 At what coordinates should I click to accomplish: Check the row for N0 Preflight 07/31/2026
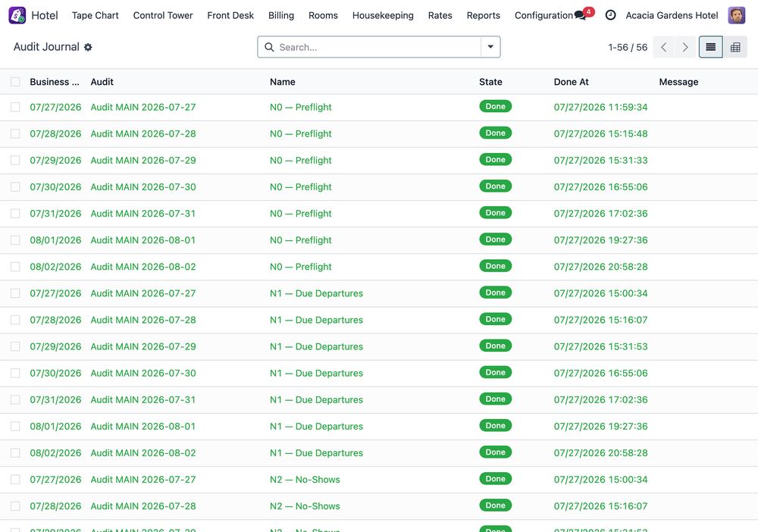[x=15, y=214]
